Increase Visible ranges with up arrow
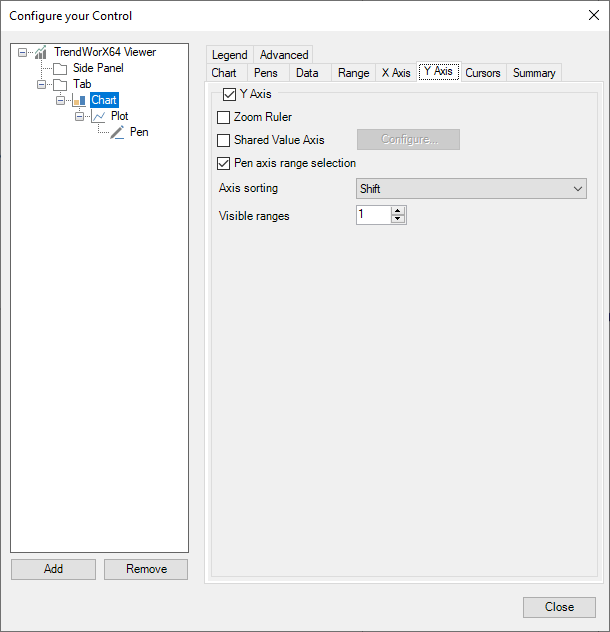 [398, 211]
